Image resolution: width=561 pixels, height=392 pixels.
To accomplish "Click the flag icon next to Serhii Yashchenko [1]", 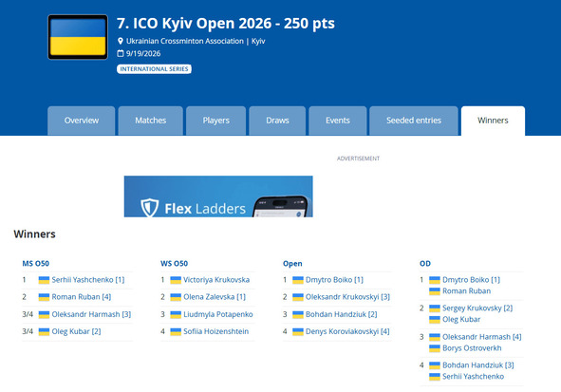I will (44, 280).
